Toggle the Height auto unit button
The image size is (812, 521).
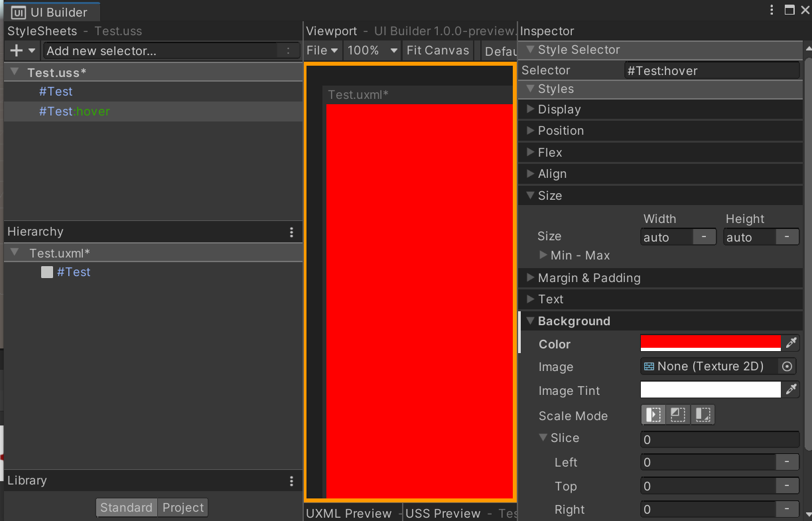coord(787,236)
